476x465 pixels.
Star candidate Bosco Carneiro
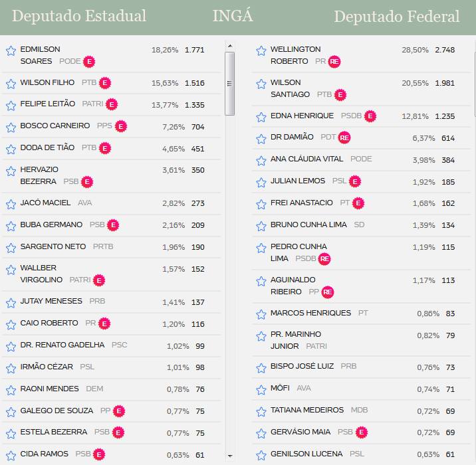click(x=11, y=127)
